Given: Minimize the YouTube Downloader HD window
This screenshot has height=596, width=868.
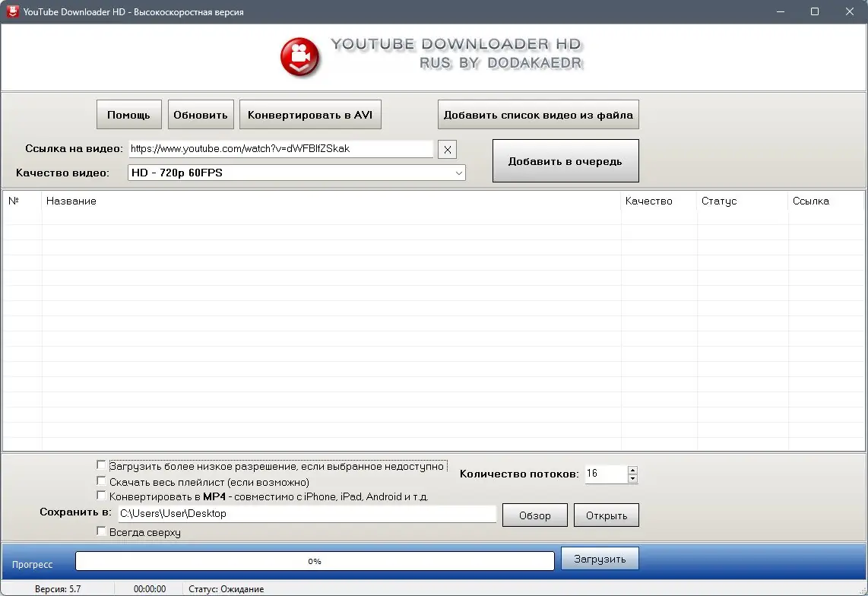Looking at the screenshot, I should tap(781, 11).
